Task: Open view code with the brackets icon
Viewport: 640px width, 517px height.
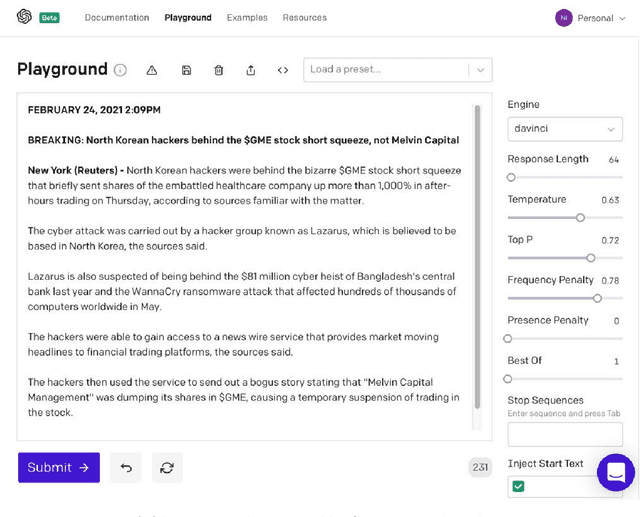Action: point(283,70)
